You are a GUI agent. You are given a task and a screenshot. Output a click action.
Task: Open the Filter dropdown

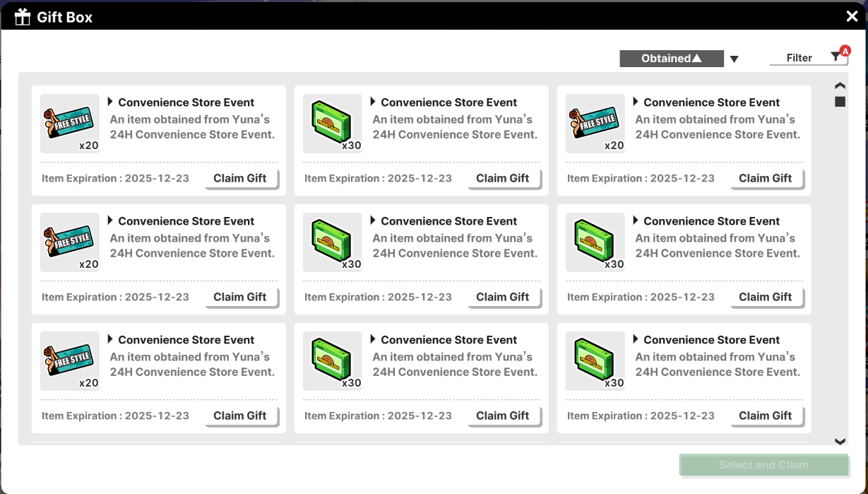click(x=800, y=59)
